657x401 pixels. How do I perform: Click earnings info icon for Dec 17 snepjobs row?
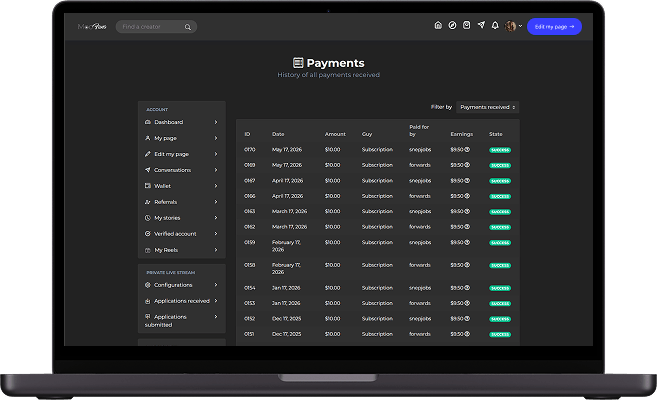click(467, 318)
